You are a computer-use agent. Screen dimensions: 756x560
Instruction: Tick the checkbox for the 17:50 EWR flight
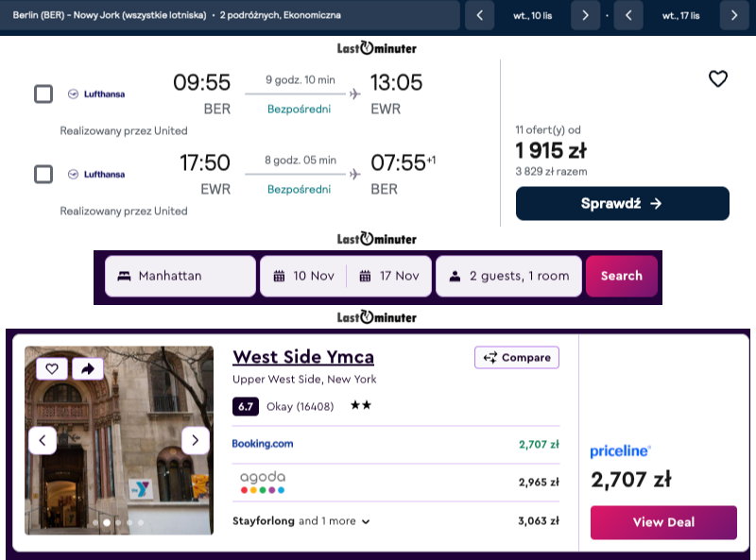coord(43,174)
